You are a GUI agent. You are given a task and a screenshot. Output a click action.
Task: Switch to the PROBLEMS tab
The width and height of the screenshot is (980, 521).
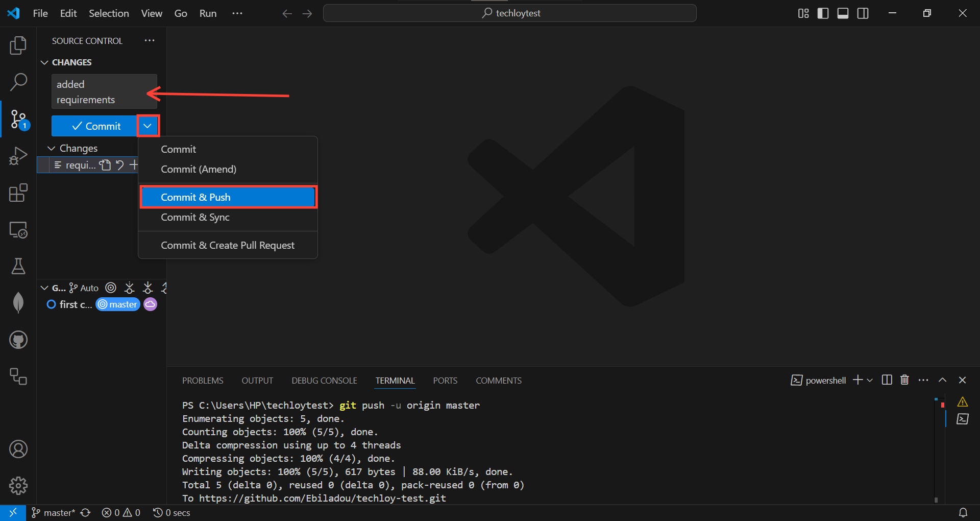point(203,380)
